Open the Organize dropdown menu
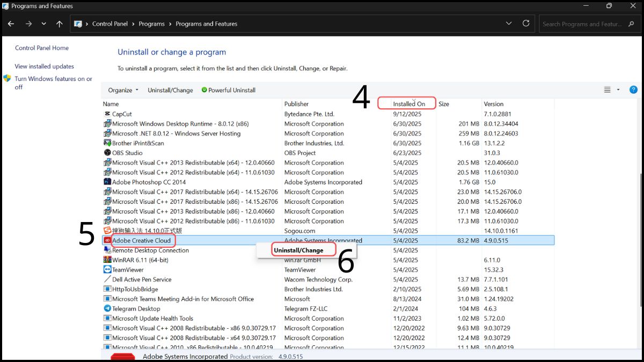Screen dimensions: 644x362 click(123, 90)
